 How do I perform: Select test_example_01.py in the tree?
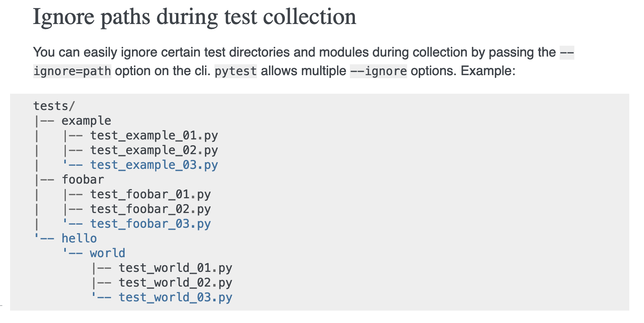coord(154,136)
